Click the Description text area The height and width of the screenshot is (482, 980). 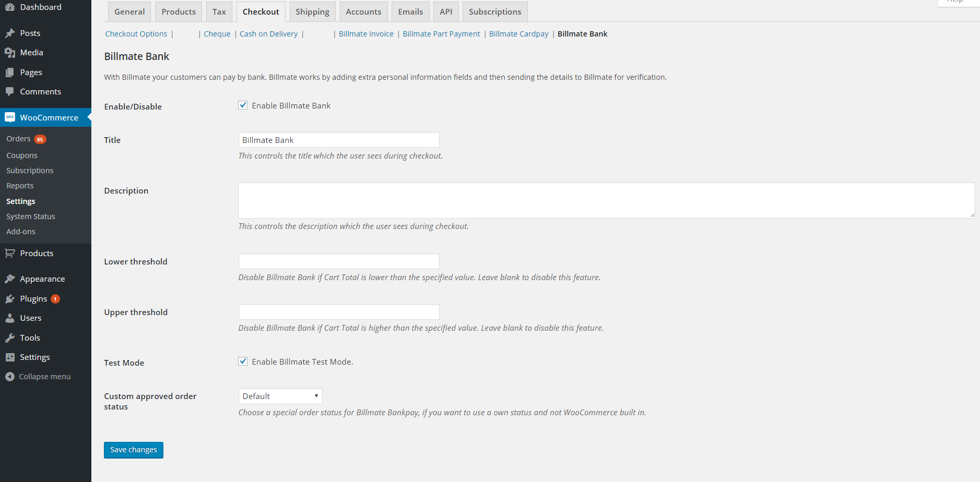coord(607,200)
